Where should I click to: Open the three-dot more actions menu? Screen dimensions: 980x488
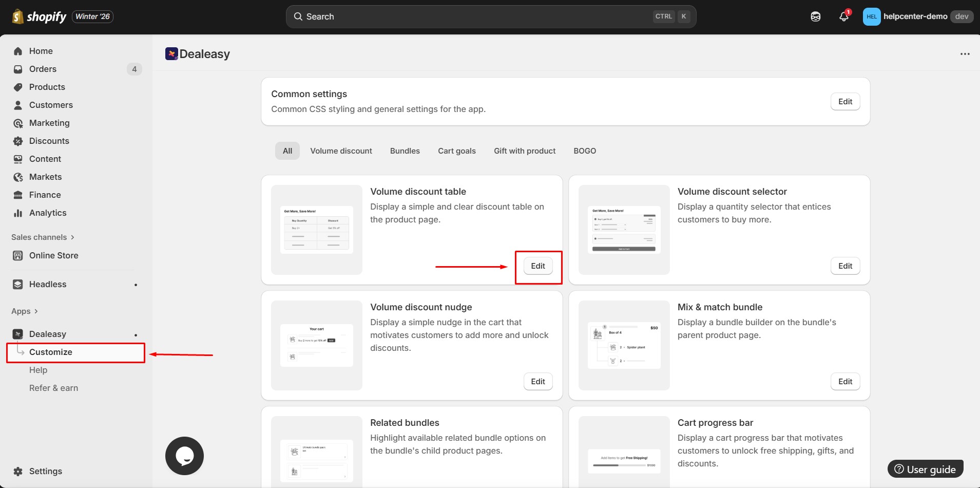(x=965, y=54)
